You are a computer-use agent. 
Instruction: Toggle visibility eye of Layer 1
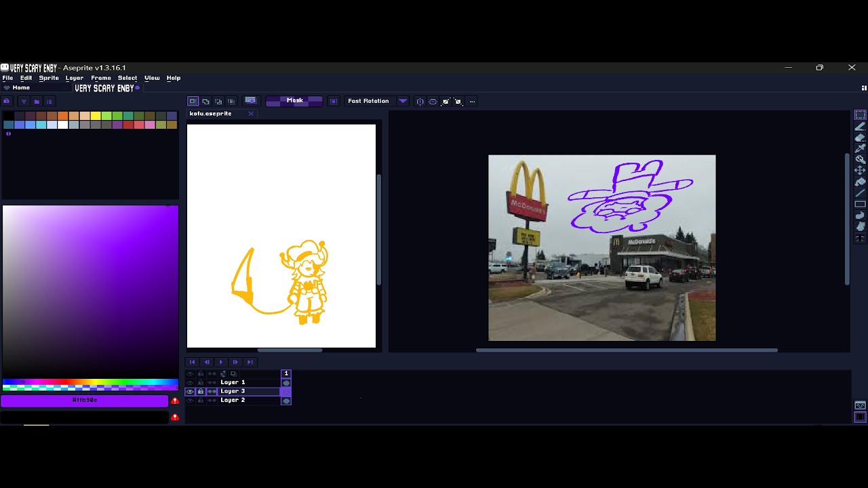[x=190, y=382]
